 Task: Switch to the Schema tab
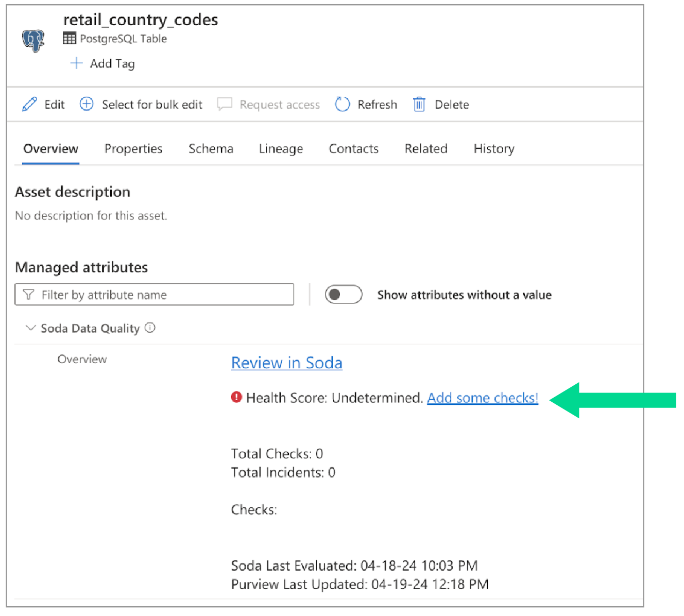(x=211, y=149)
